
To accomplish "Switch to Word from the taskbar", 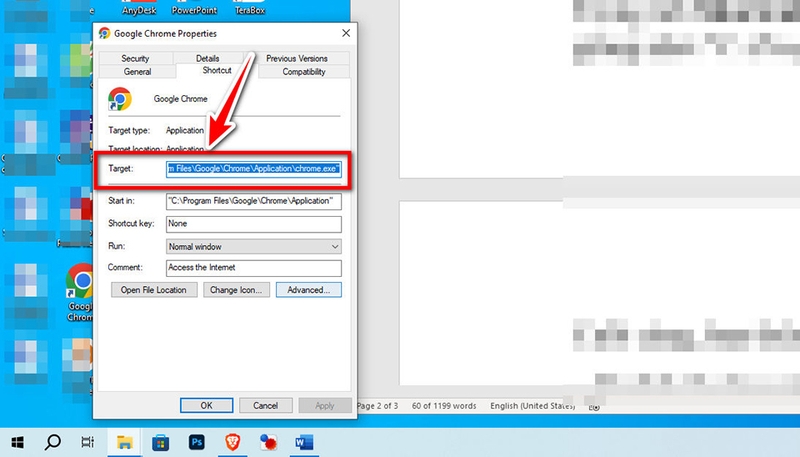I will tap(304, 442).
